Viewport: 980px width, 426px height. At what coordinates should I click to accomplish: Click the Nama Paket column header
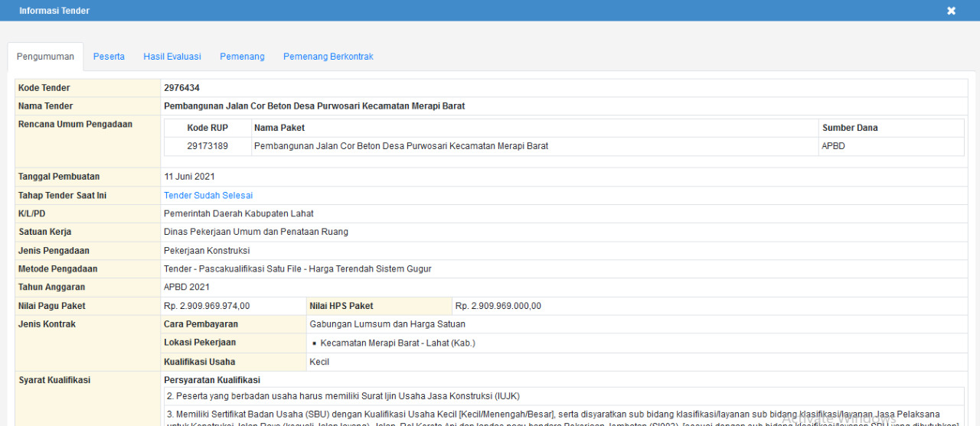coord(279,128)
